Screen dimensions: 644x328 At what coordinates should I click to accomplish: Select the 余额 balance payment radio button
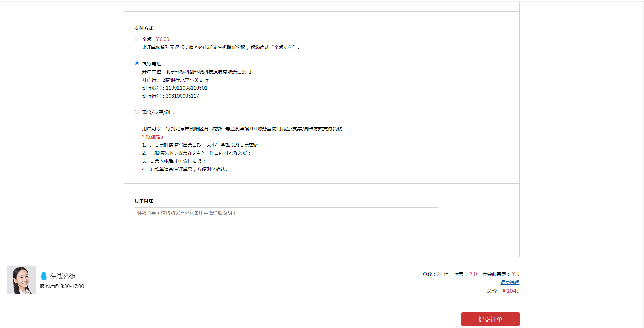pyautogui.click(x=137, y=39)
